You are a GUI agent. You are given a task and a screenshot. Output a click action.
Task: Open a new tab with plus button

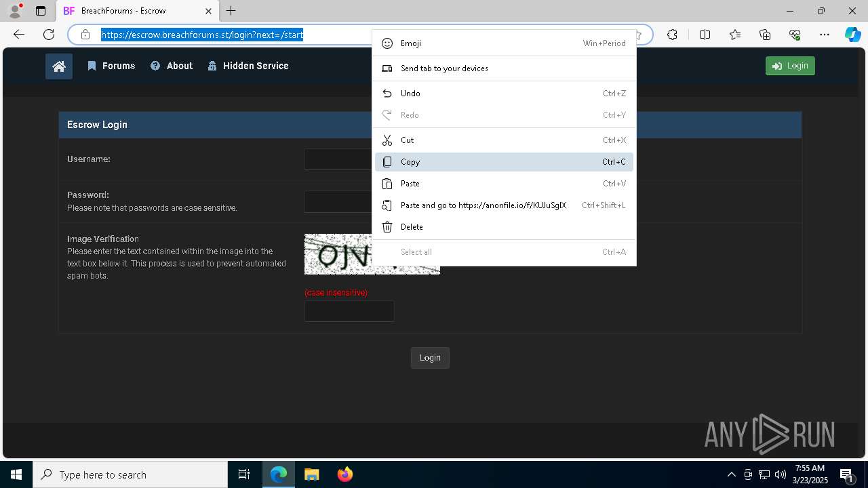tap(231, 11)
